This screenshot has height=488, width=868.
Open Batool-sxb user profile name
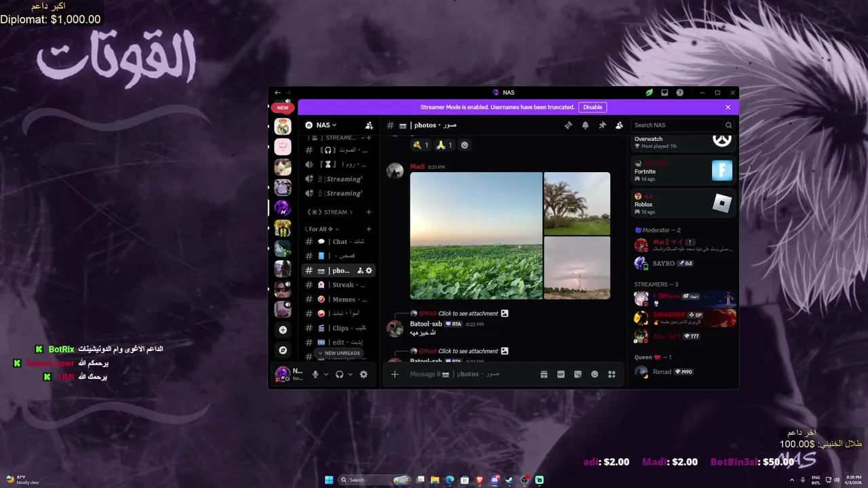426,324
